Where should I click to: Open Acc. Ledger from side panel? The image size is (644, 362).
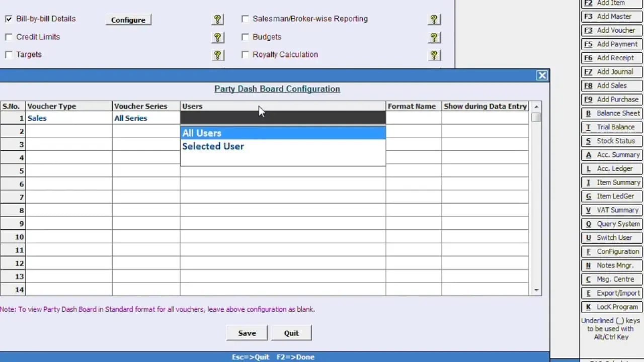(611, 168)
